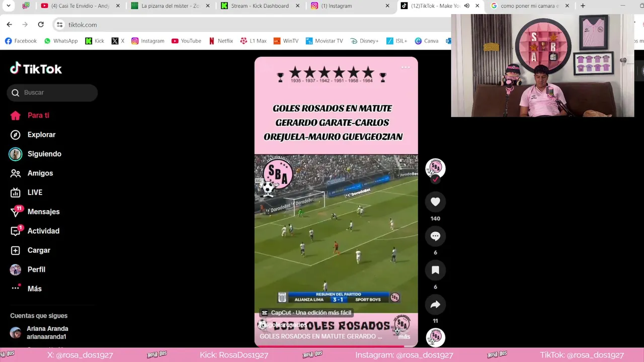Viewport: 644px width, 362px height.
Task: Click the TikTok logo
Action: [x=36, y=69]
